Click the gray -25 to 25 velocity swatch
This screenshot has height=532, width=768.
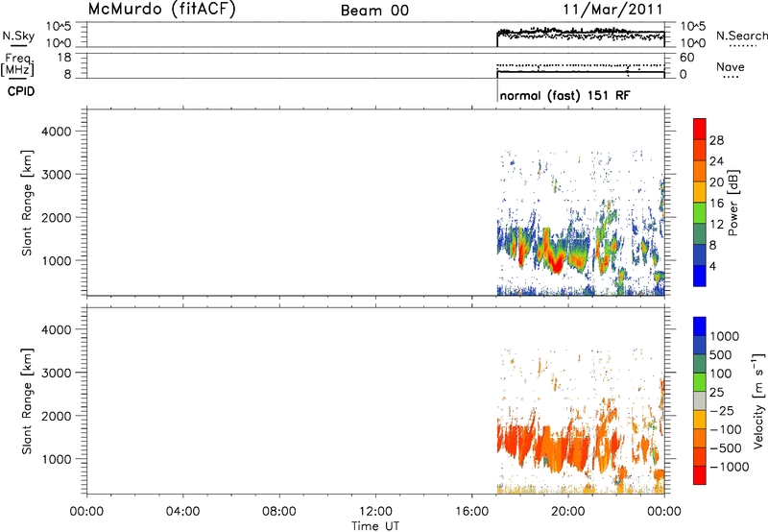(x=700, y=401)
